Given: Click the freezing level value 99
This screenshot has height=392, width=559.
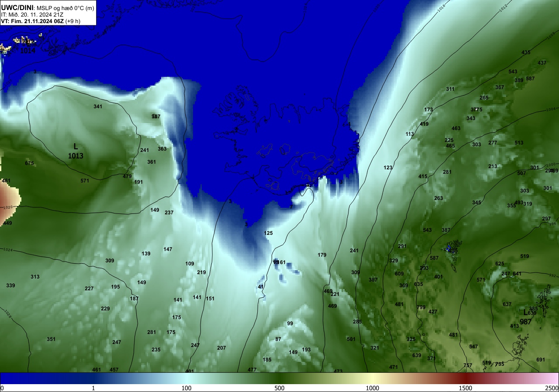Looking at the screenshot, I should click(x=290, y=323).
